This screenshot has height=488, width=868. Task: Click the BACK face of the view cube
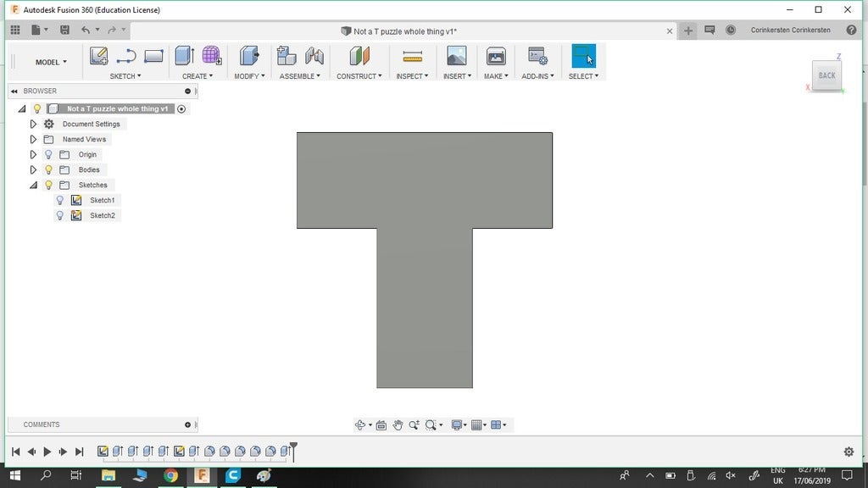tap(826, 75)
